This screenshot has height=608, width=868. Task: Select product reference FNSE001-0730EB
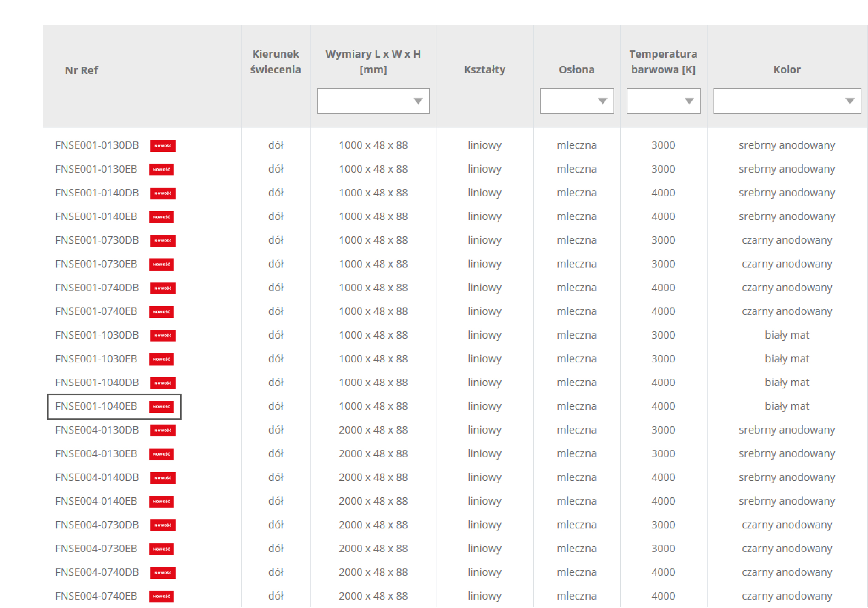tap(96, 264)
